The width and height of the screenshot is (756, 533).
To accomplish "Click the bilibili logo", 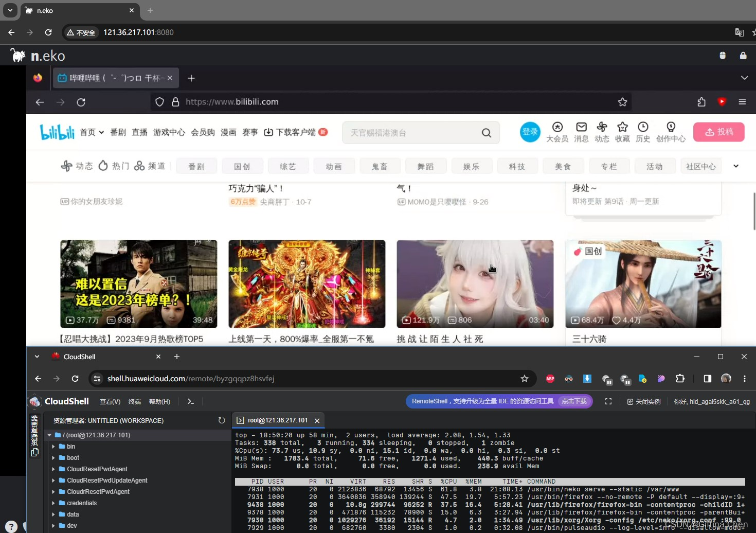I will click(x=57, y=132).
